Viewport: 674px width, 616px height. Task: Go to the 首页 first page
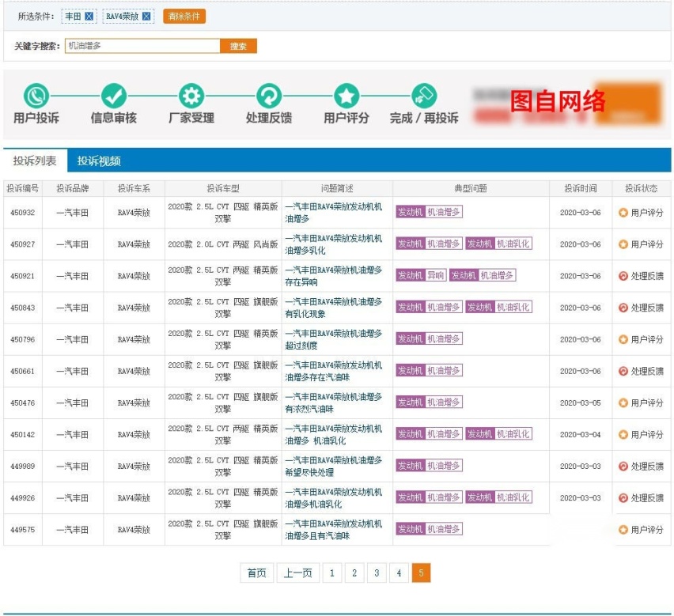(256, 573)
